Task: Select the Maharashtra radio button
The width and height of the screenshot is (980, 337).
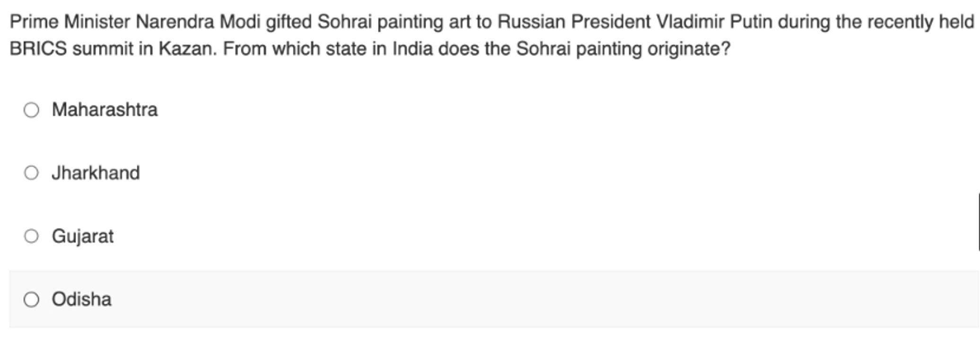Action: point(31,110)
